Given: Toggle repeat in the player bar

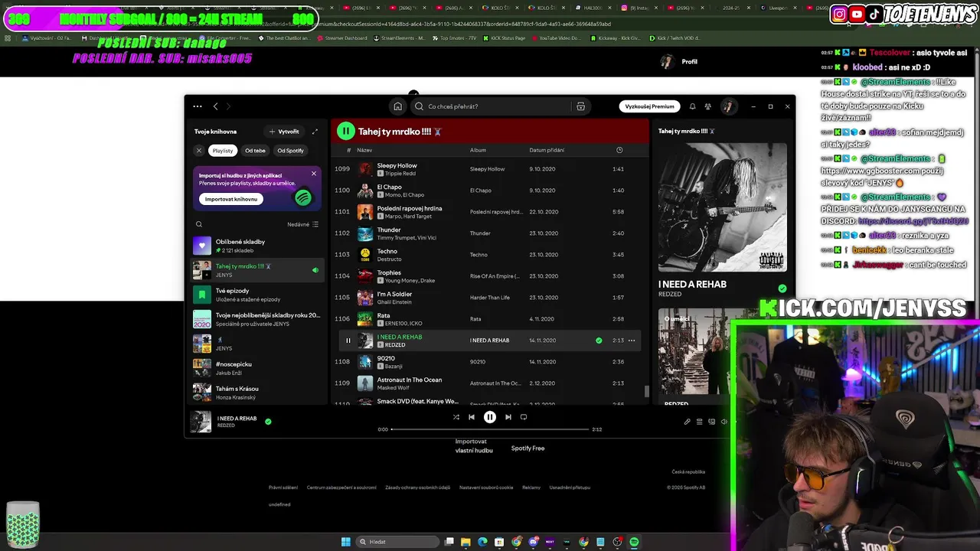Looking at the screenshot, I should tap(524, 417).
